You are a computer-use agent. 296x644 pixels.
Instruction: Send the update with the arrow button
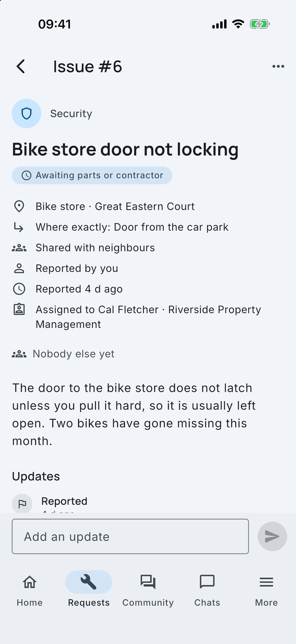272,536
